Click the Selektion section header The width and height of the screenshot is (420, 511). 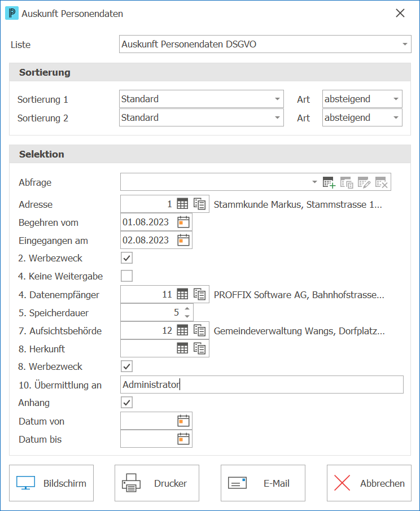pos(210,154)
